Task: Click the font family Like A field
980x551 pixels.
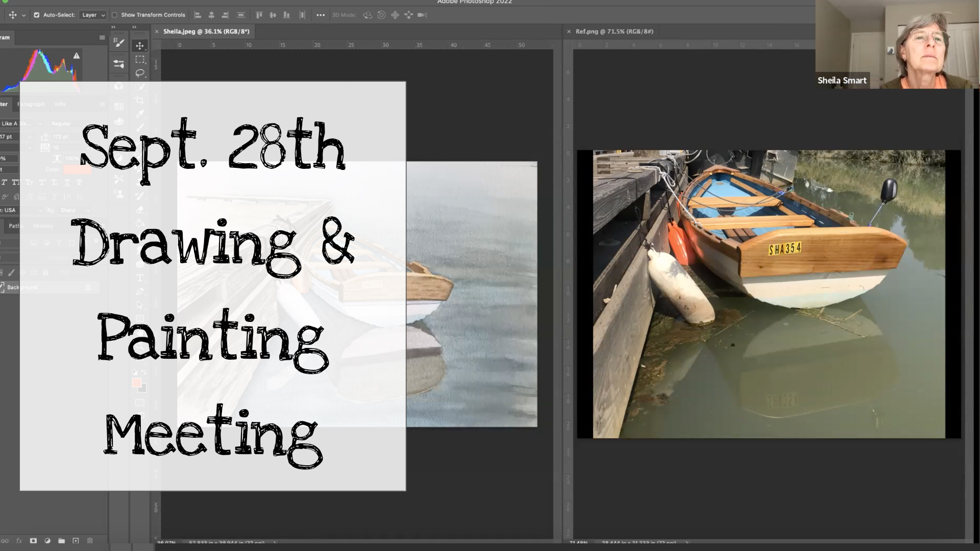Action: tap(21, 123)
